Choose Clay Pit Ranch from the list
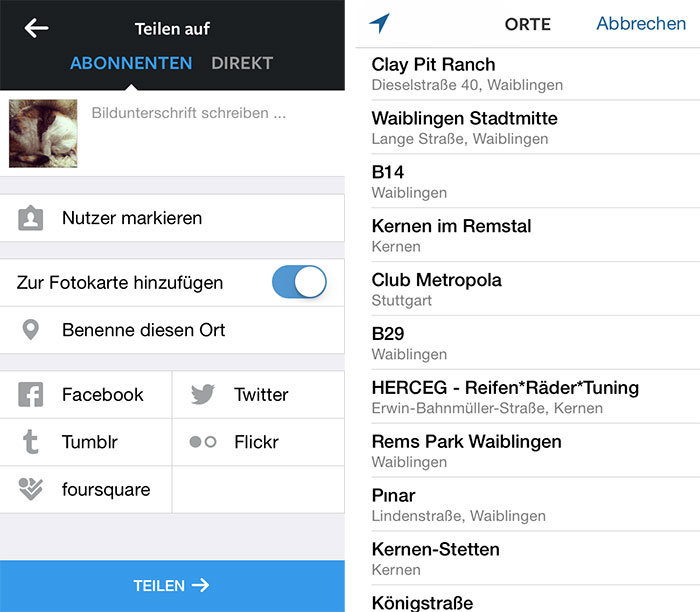This screenshot has height=612, width=700. tap(535, 74)
